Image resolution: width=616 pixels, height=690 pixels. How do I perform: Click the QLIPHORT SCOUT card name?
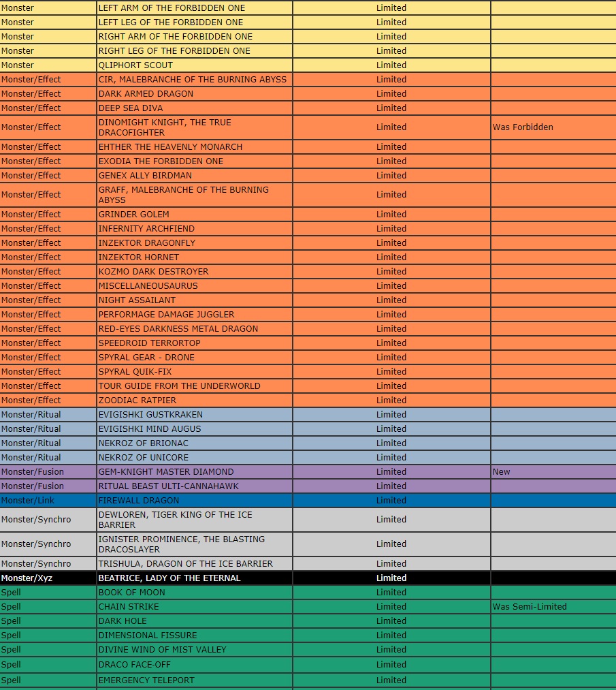[135, 65]
